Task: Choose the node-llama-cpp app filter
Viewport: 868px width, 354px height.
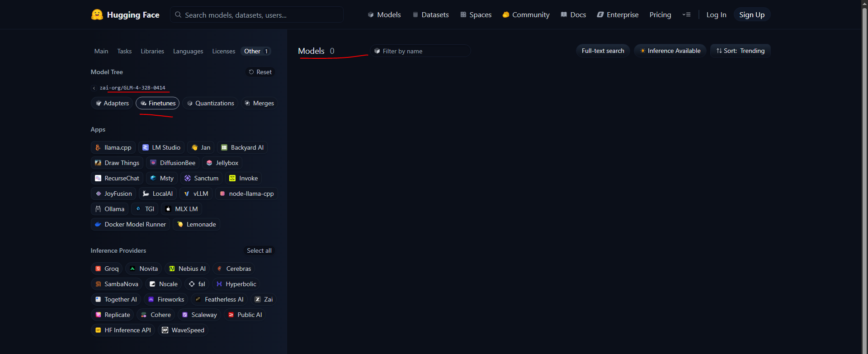Action: (246, 194)
